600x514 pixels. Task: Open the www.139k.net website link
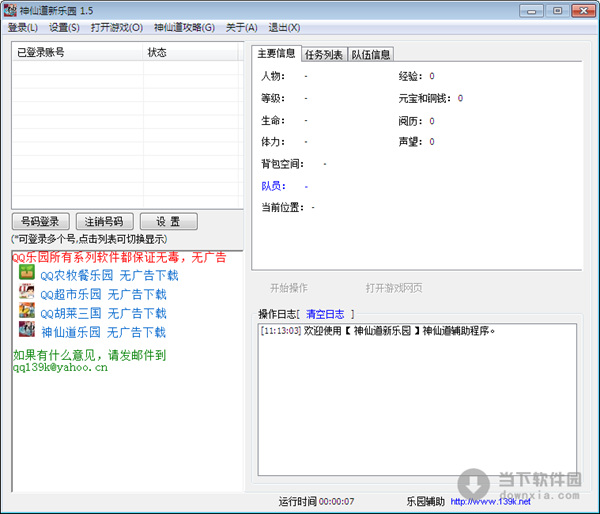[x=490, y=502]
